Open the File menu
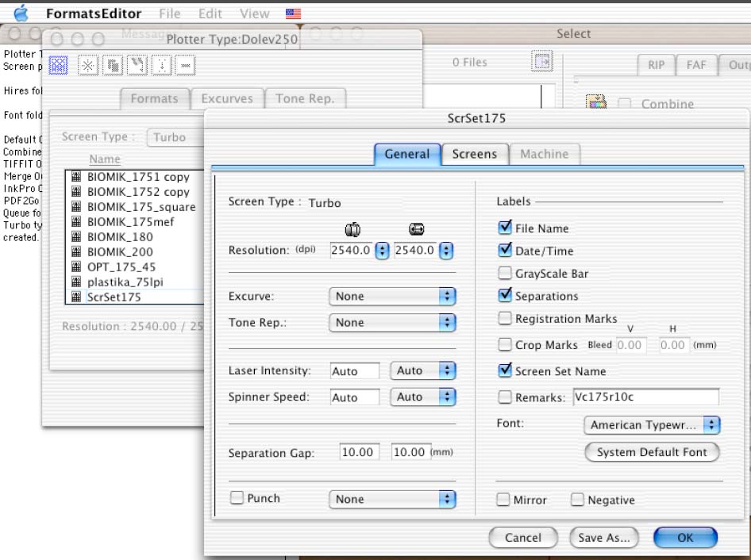 [x=170, y=13]
